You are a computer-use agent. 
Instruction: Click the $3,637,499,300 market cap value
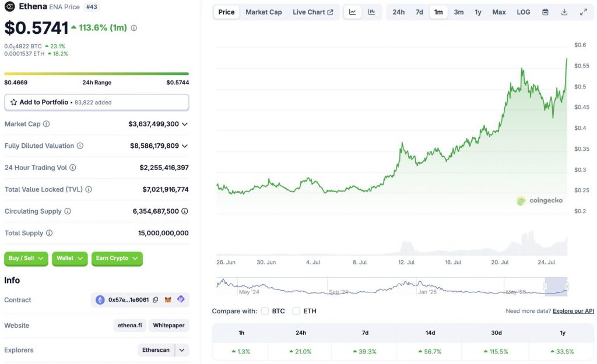click(x=153, y=124)
